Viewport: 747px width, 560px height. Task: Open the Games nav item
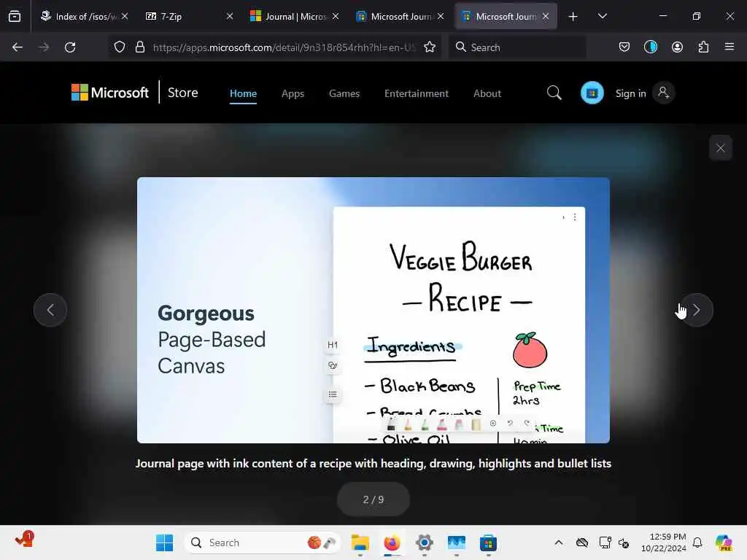pos(344,93)
